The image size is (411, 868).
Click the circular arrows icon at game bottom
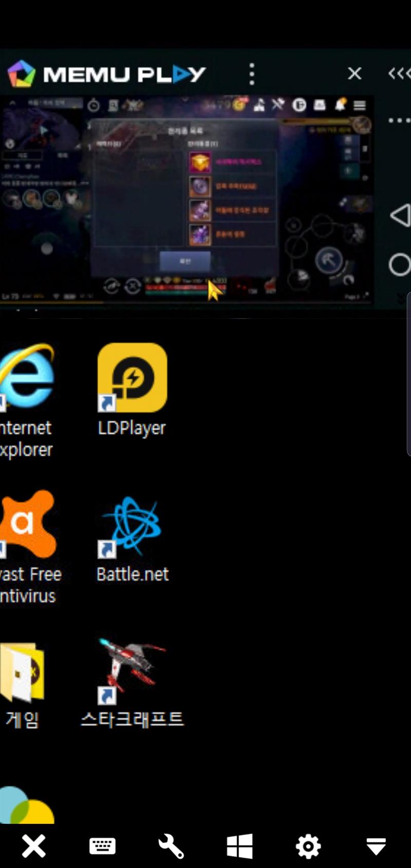coord(111,286)
